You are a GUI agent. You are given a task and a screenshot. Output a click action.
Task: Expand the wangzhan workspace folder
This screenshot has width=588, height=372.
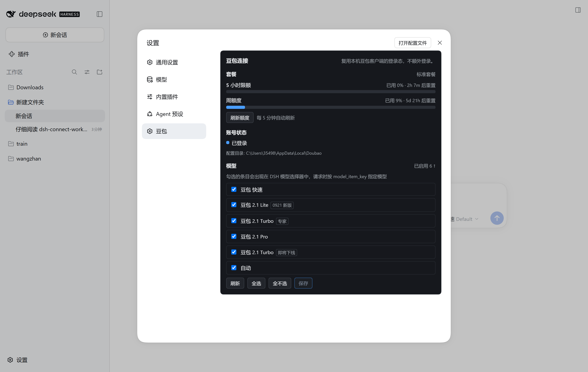[55, 159]
